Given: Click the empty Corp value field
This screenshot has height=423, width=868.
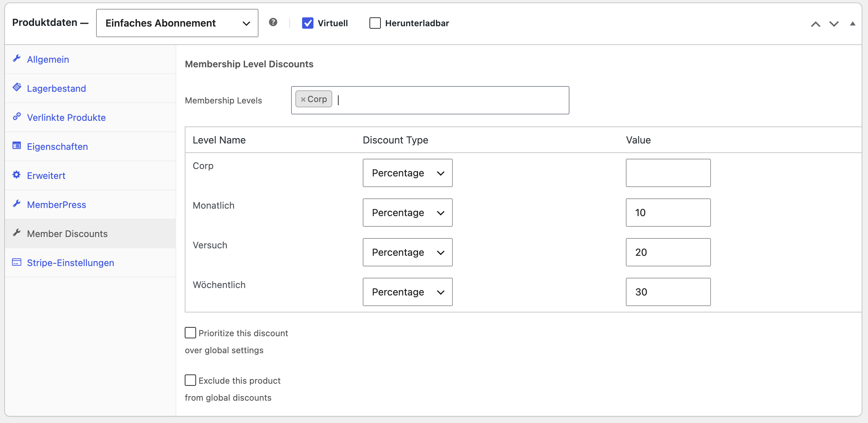Looking at the screenshot, I should [x=668, y=173].
